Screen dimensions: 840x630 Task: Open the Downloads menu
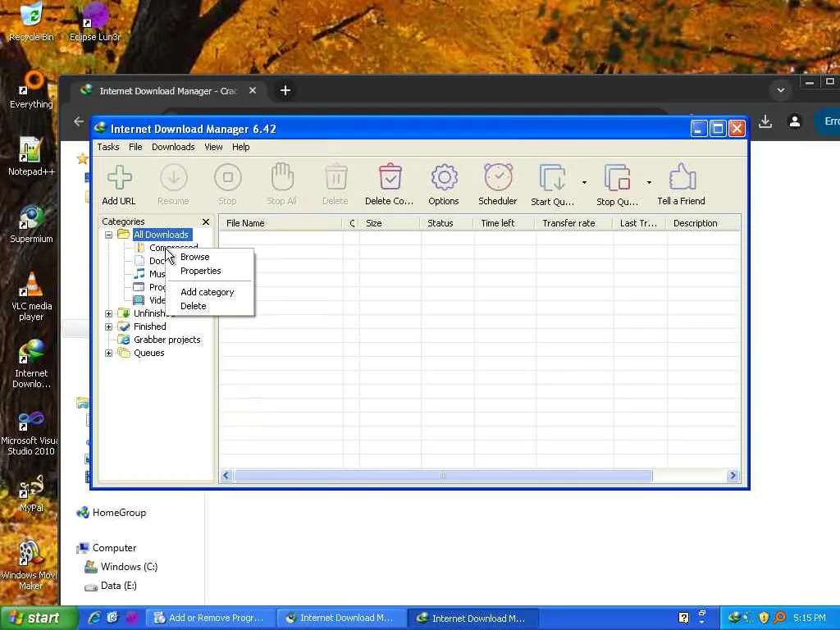173,147
